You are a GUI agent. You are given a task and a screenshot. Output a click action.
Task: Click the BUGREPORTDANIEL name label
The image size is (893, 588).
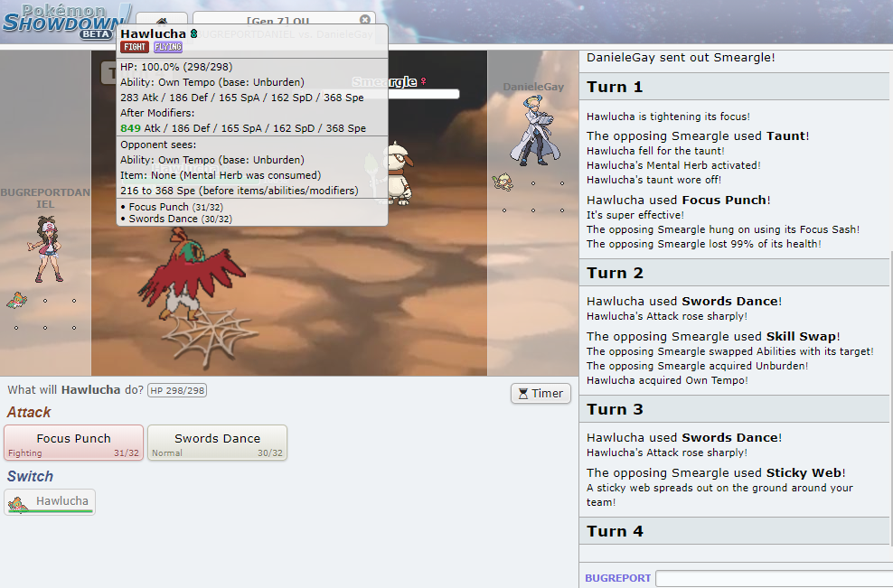pos(45,198)
